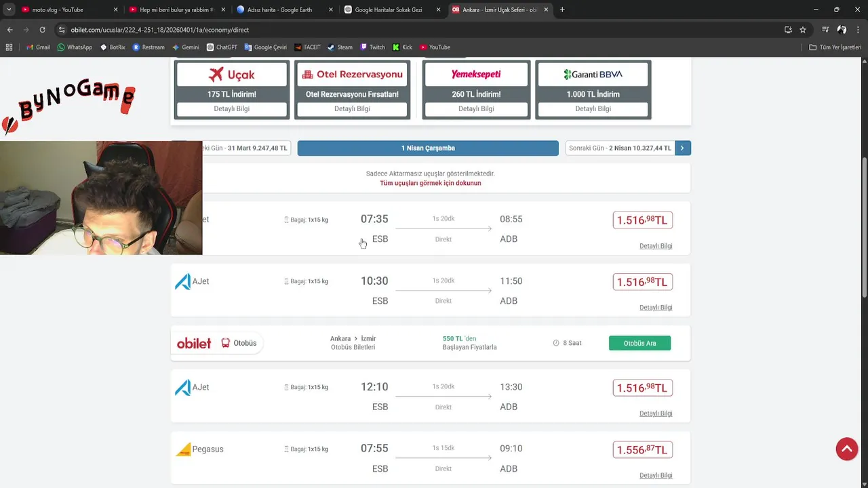Open the Kick bookmark

(x=402, y=47)
